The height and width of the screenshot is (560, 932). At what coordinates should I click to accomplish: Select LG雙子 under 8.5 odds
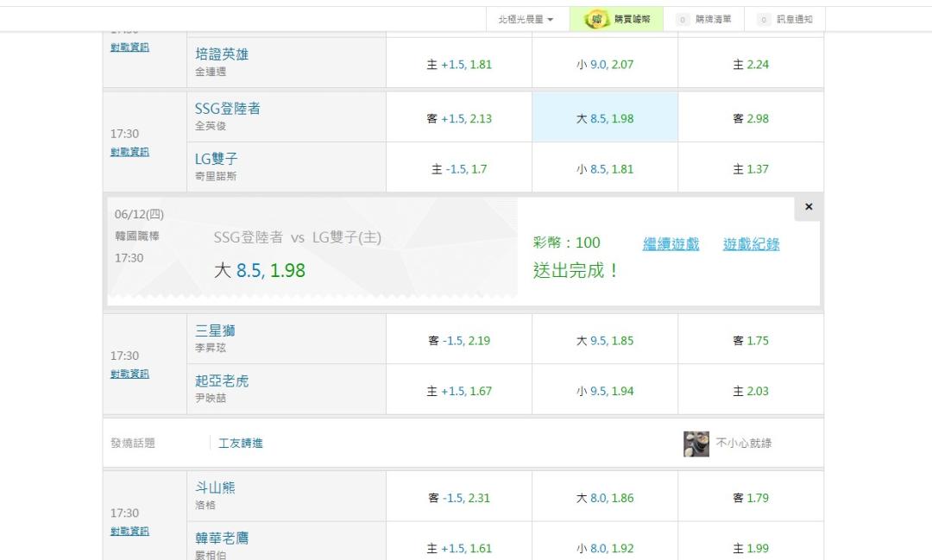[x=604, y=169]
